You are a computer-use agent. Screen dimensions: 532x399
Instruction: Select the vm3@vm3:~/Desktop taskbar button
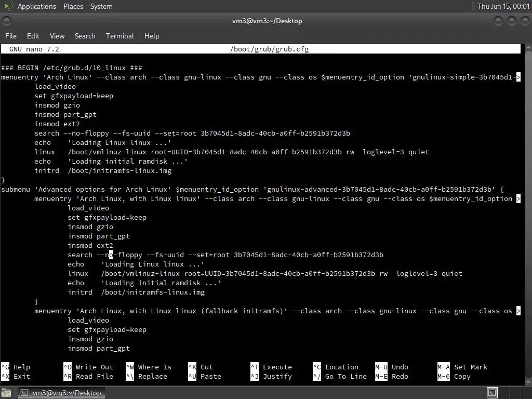tap(61, 393)
